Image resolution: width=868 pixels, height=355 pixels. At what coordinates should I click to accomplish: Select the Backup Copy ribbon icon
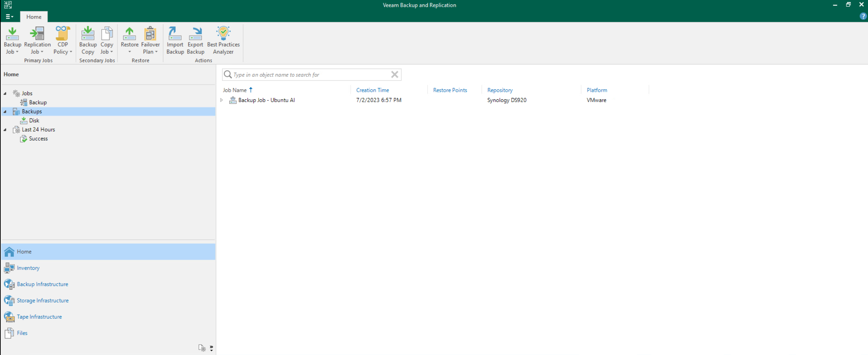(x=88, y=40)
